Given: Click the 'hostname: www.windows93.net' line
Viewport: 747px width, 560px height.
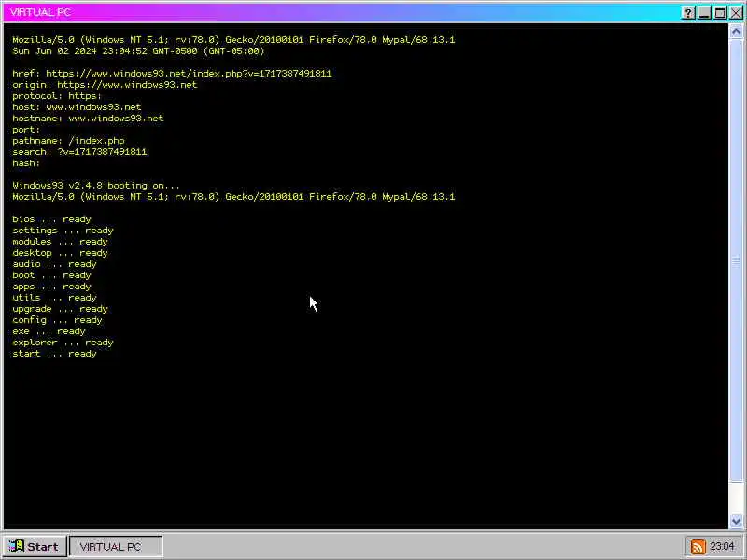Looking at the screenshot, I should tap(88, 119).
